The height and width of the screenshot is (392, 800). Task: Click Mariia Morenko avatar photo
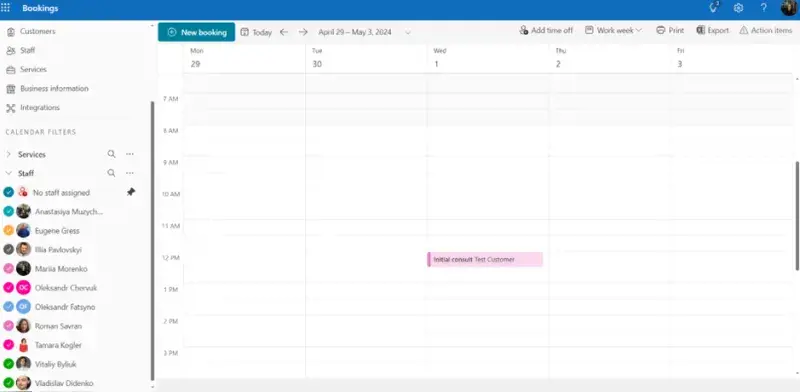23,268
